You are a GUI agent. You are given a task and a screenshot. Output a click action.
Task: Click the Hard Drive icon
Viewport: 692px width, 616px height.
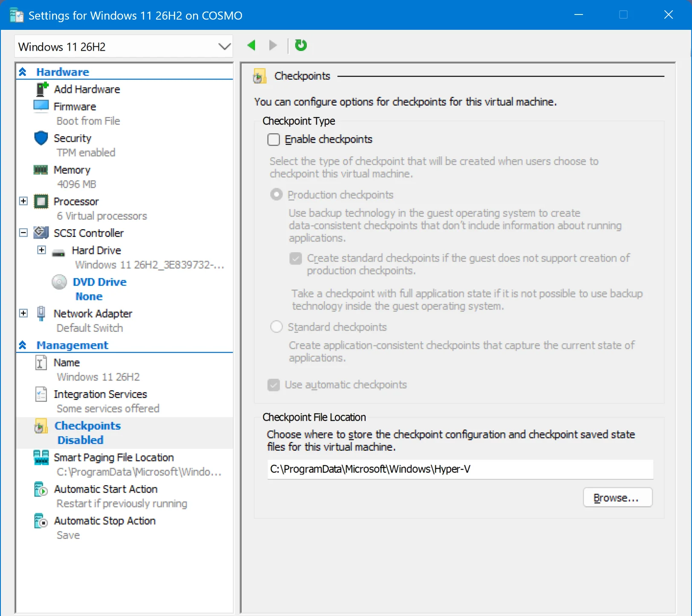pos(59,253)
